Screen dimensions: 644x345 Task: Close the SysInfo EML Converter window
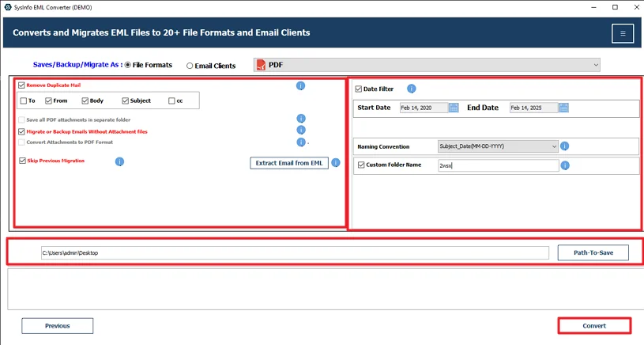pos(636,7)
